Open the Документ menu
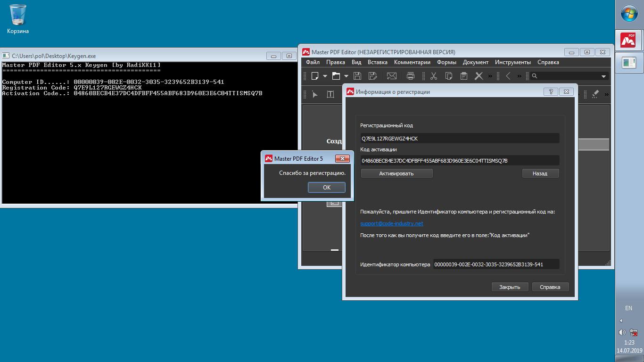 pos(476,62)
